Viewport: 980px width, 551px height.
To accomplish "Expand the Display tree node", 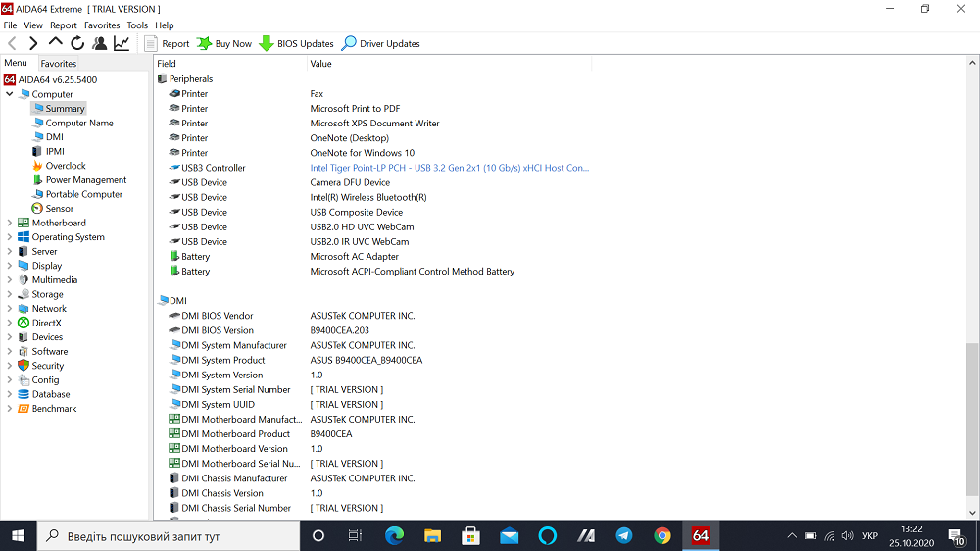I will 10,266.
